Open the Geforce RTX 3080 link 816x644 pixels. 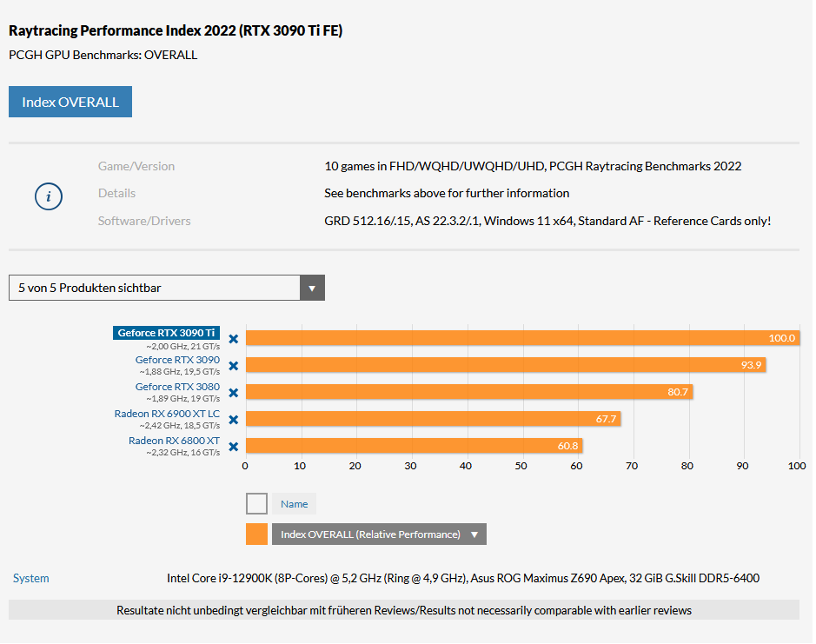click(x=178, y=388)
